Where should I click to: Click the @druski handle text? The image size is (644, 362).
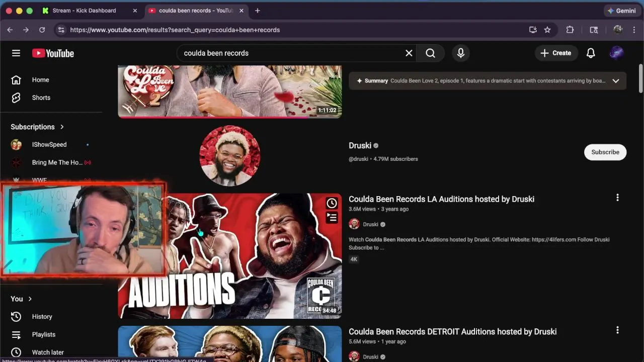tap(358, 159)
